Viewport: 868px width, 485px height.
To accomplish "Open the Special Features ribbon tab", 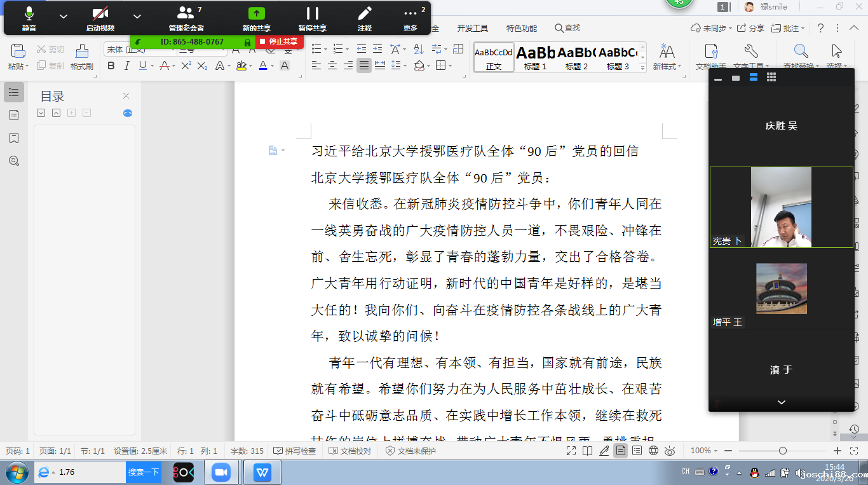I will tap(521, 28).
